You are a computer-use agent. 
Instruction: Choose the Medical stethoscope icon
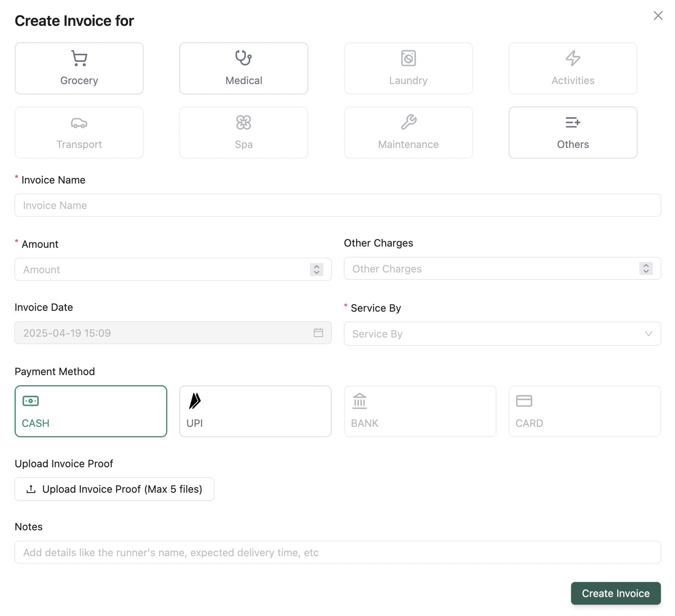[244, 58]
